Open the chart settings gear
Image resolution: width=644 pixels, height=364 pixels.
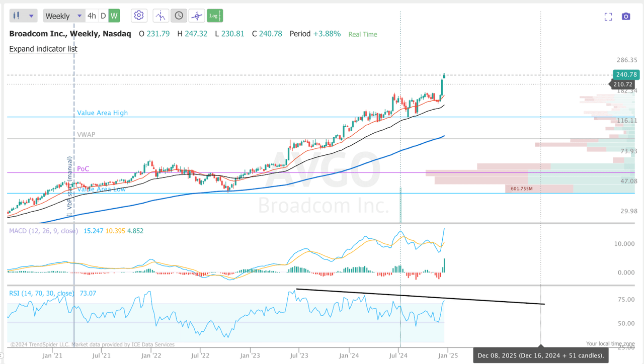pyautogui.click(x=139, y=16)
